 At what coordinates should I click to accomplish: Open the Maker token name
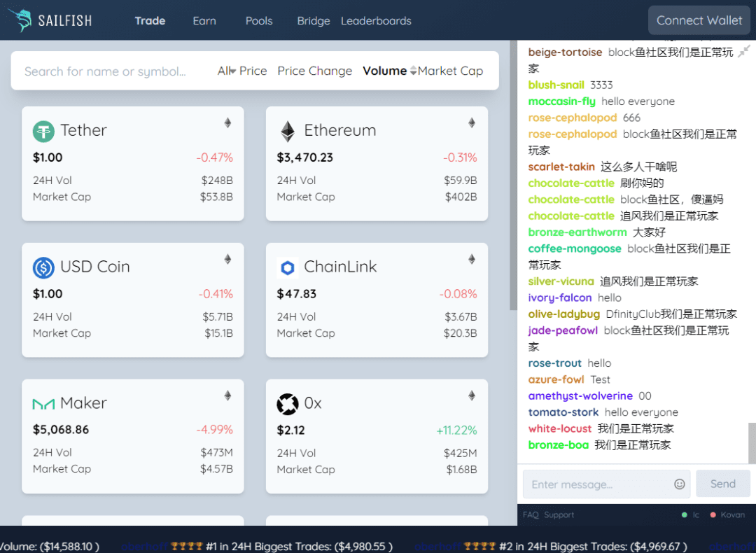coord(83,403)
